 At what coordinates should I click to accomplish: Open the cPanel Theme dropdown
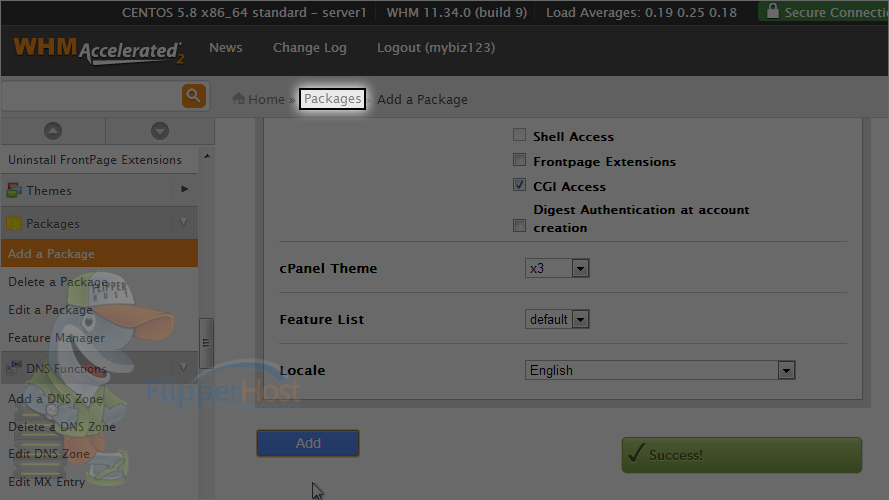pos(557,268)
